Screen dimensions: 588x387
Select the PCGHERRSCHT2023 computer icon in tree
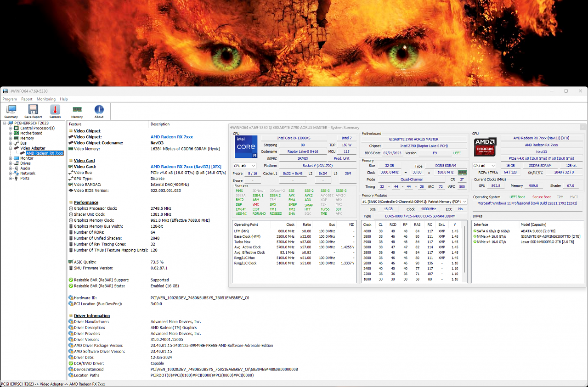click(x=11, y=123)
